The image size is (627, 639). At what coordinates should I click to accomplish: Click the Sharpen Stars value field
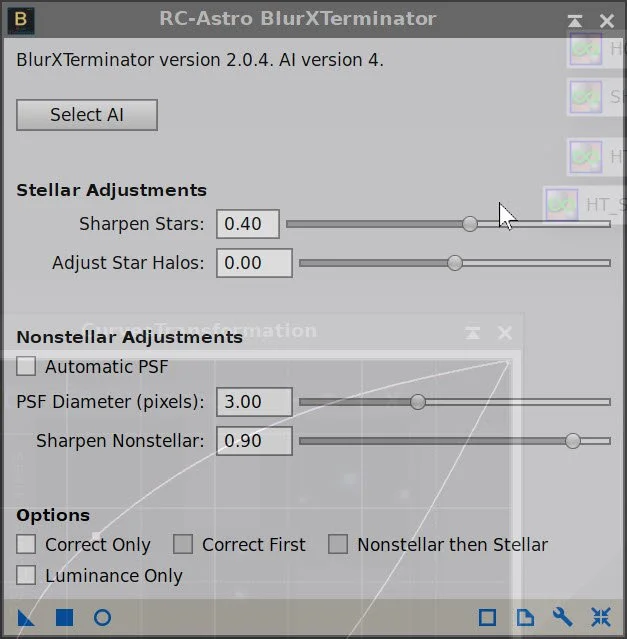(x=248, y=224)
